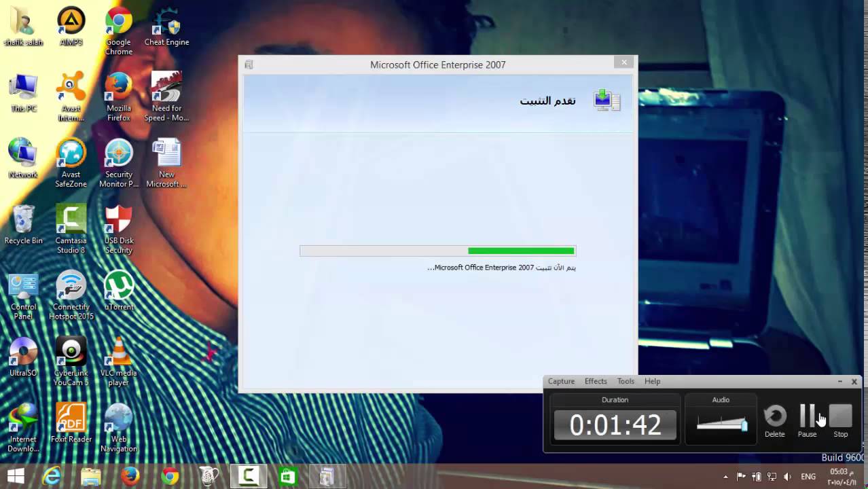The image size is (868, 489).
Task: Close the Camtasia recorder panel
Action: click(854, 382)
